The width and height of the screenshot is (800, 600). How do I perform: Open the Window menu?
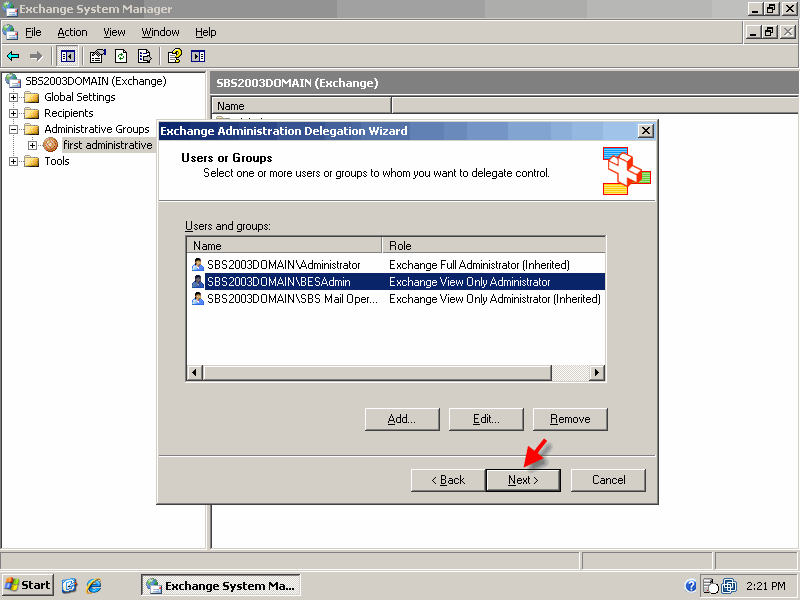[x=160, y=32]
